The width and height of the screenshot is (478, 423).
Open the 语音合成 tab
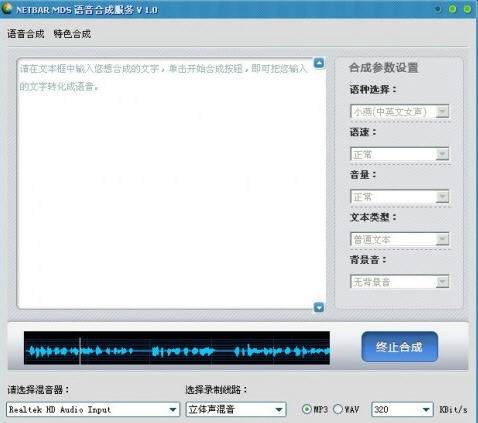point(26,34)
